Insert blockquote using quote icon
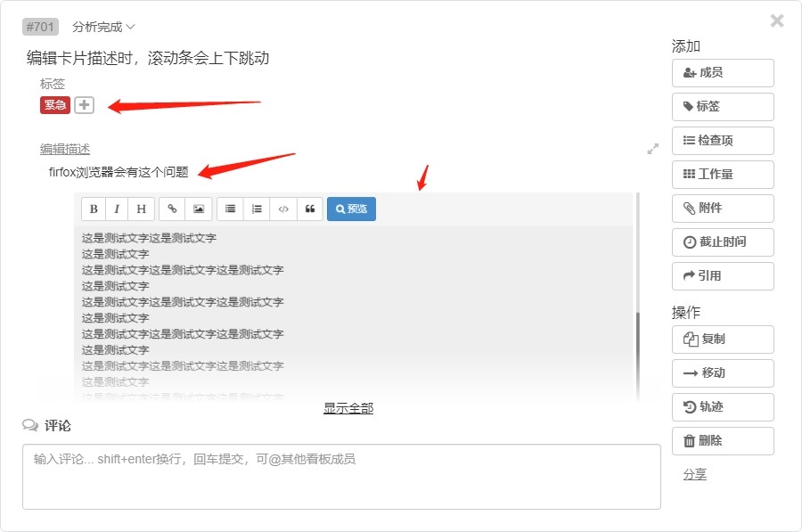The height and width of the screenshot is (532, 802). coord(309,209)
